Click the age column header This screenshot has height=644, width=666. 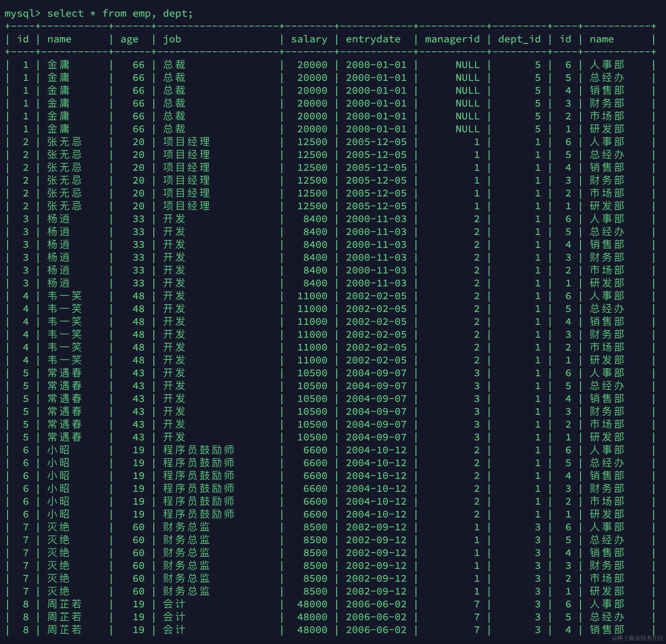point(129,39)
